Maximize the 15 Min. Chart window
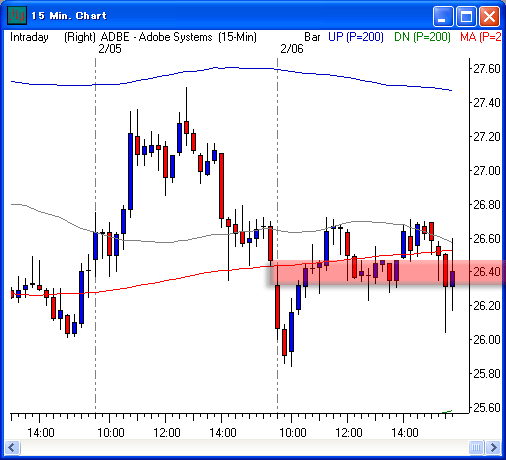Image resolution: width=506 pixels, height=460 pixels. pyautogui.click(x=466, y=16)
